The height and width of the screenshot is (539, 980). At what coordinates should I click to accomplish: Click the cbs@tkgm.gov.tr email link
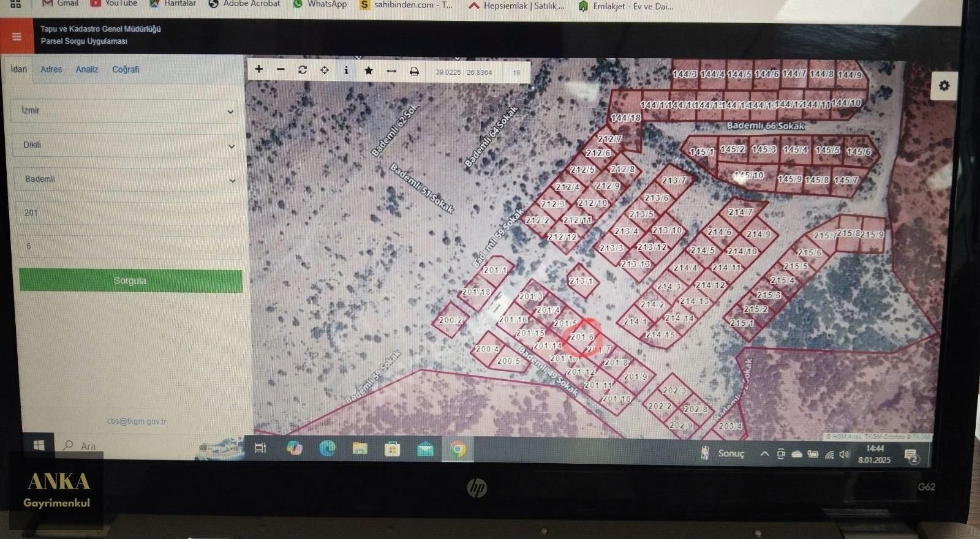point(136,421)
